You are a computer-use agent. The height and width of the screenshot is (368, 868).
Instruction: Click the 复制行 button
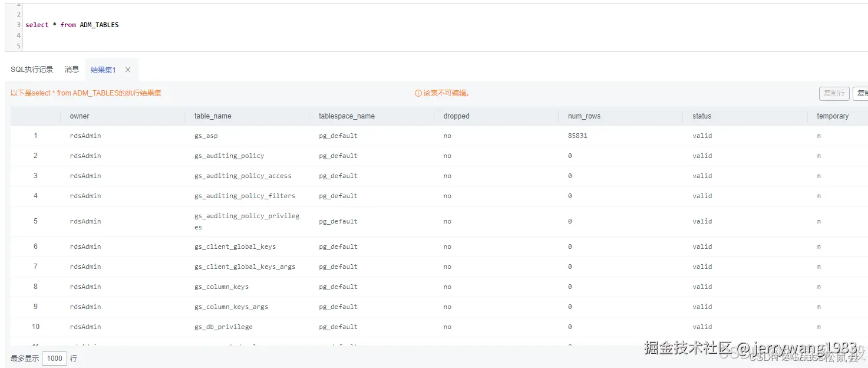click(x=834, y=93)
